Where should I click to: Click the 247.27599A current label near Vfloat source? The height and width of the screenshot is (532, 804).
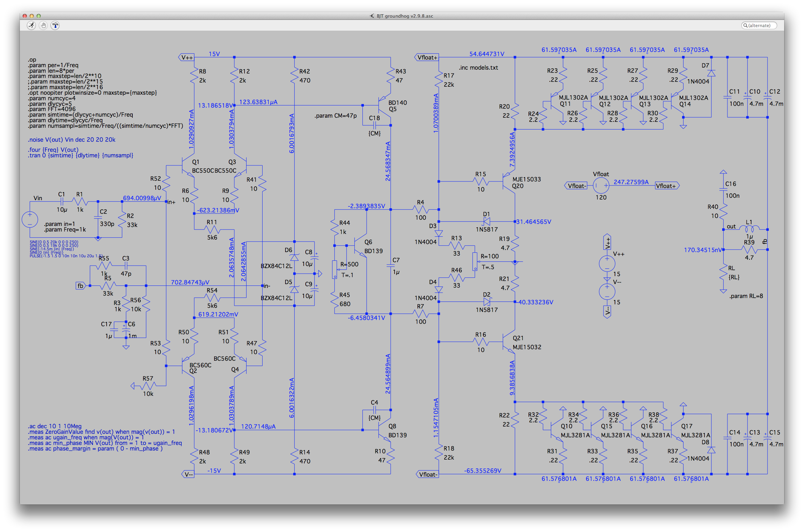(631, 182)
